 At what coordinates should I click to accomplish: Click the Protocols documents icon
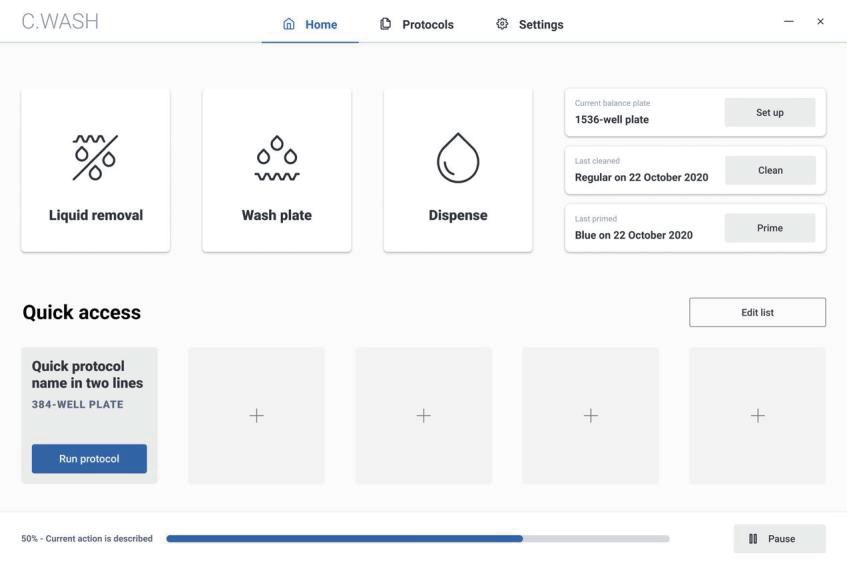386,25
